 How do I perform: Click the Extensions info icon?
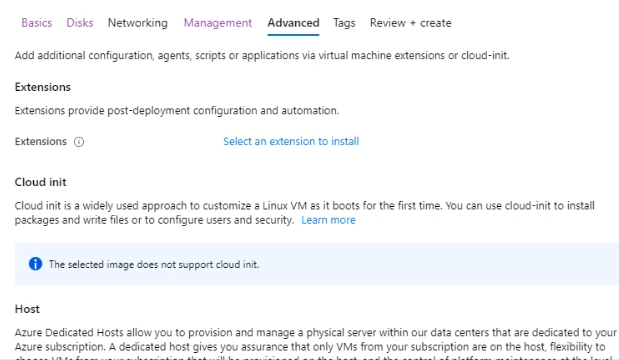click(79, 142)
